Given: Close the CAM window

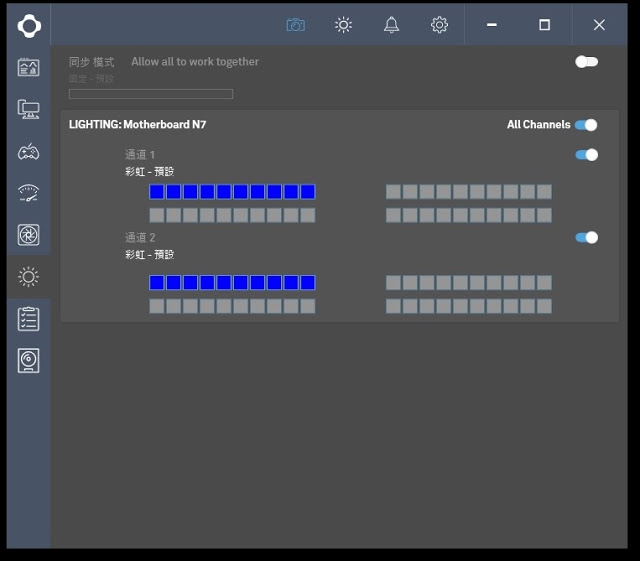Looking at the screenshot, I should [x=599, y=25].
